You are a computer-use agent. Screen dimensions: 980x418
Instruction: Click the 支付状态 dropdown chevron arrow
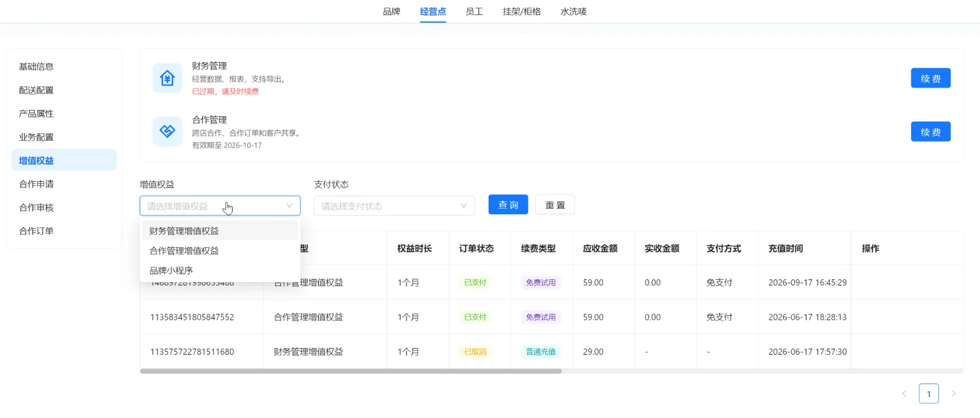[464, 206]
